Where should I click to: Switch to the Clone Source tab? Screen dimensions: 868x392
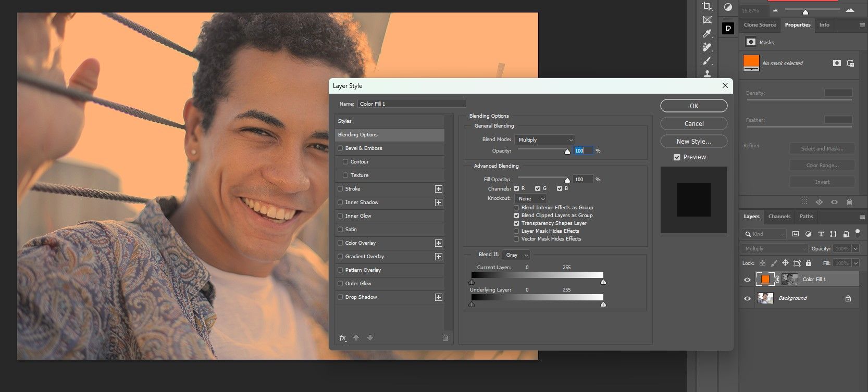tap(760, 25)
